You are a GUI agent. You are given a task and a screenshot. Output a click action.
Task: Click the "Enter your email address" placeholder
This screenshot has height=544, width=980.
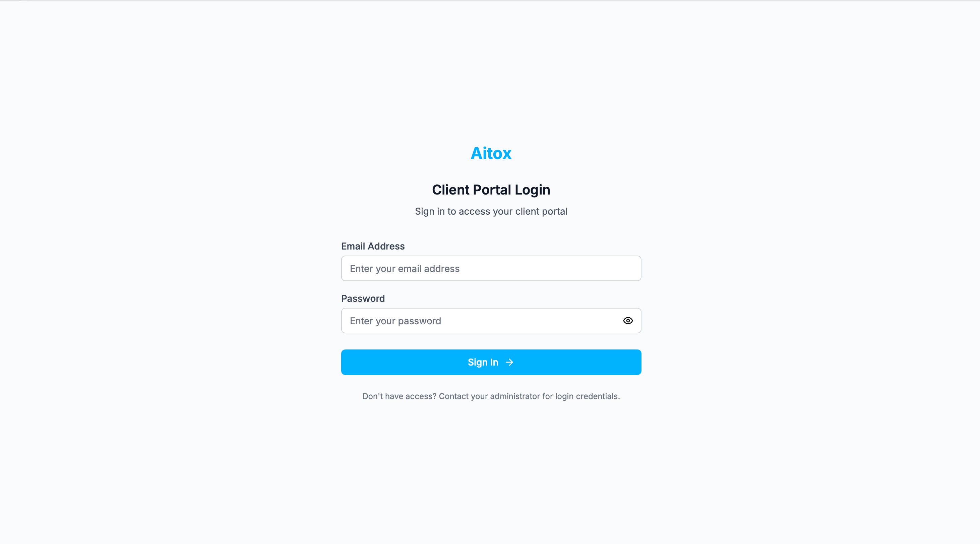tap(405, 269)
